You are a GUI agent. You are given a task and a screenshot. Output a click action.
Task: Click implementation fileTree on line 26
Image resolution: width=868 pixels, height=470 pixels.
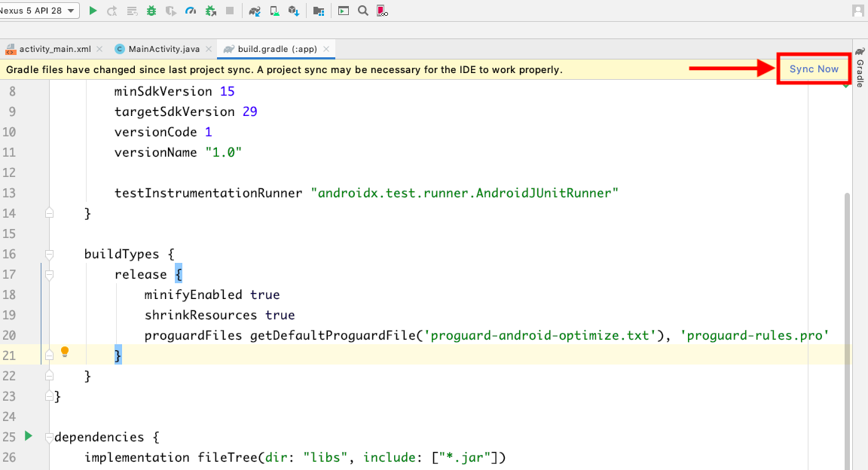(x=170, y=457)
